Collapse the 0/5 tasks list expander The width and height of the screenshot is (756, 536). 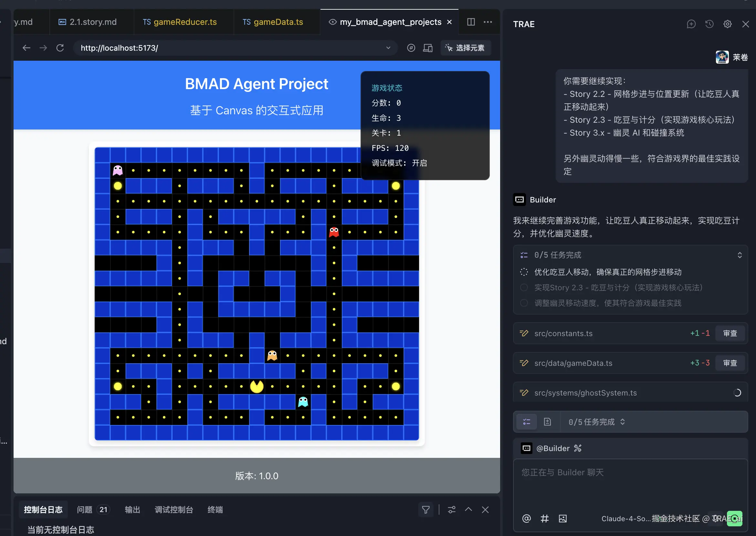point(740,255)
